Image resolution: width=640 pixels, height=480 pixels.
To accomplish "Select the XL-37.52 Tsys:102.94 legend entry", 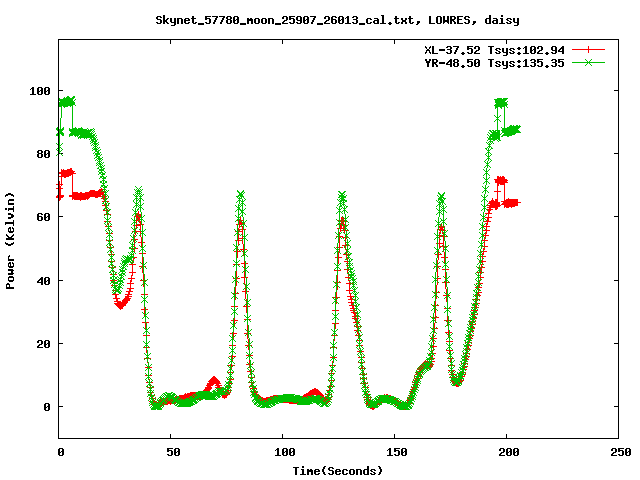I will coord(494,50).
